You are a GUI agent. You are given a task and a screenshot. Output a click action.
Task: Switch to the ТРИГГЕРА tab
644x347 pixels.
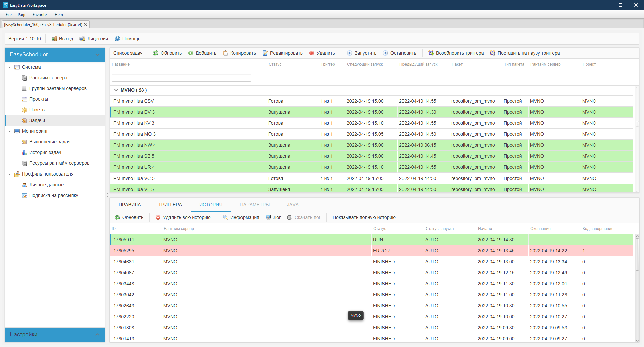pyautogui.click(x=170, y=205)
